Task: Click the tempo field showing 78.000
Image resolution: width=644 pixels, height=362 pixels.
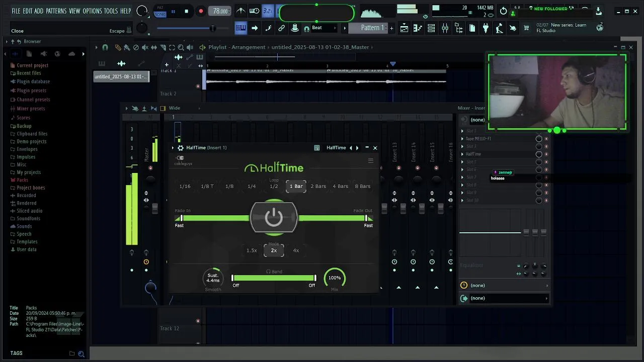Action: coord(220,11)
